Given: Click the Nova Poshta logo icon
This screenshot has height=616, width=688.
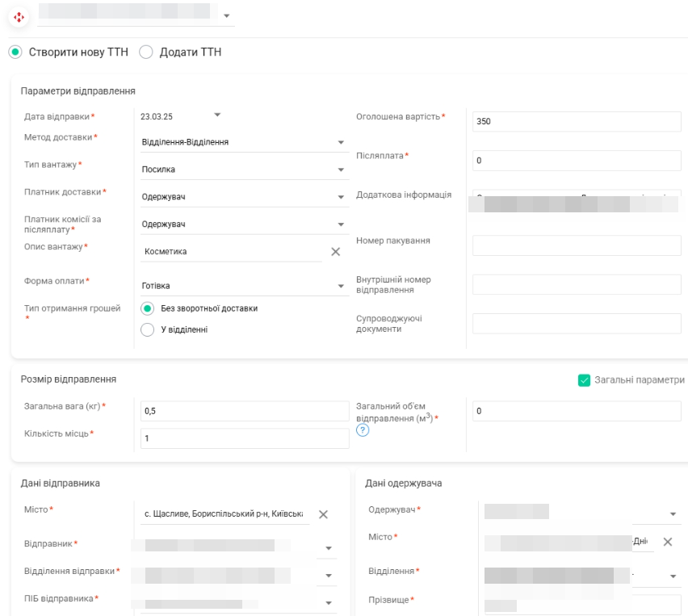Looking at the screenshot, I should point(19,16).
